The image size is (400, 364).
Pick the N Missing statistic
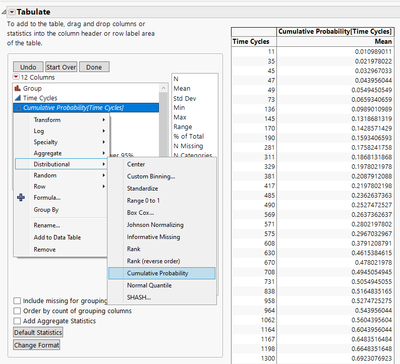pyautogui.click(x=188, y=146)
